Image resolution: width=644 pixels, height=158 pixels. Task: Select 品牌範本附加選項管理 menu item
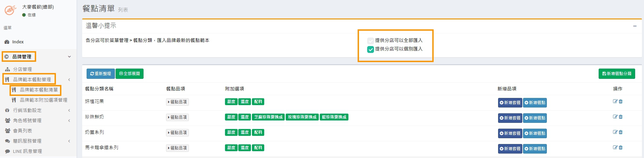pos(43,100)
